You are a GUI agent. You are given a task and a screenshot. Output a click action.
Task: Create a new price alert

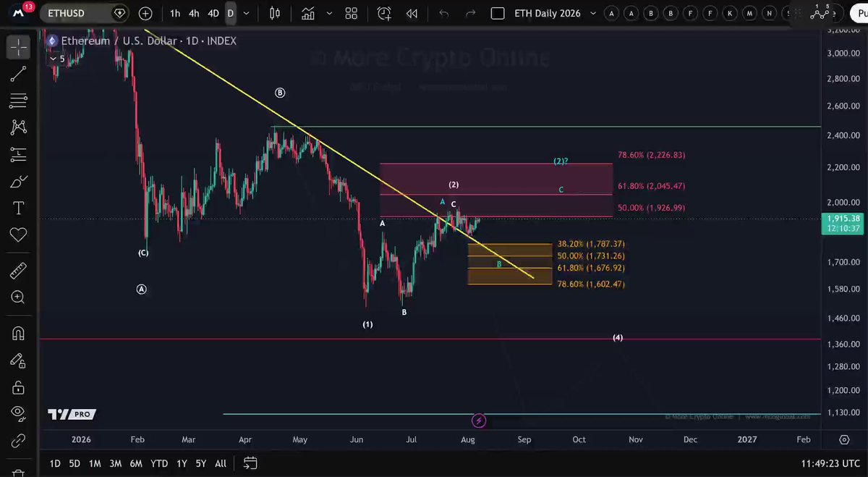point(384,13)
